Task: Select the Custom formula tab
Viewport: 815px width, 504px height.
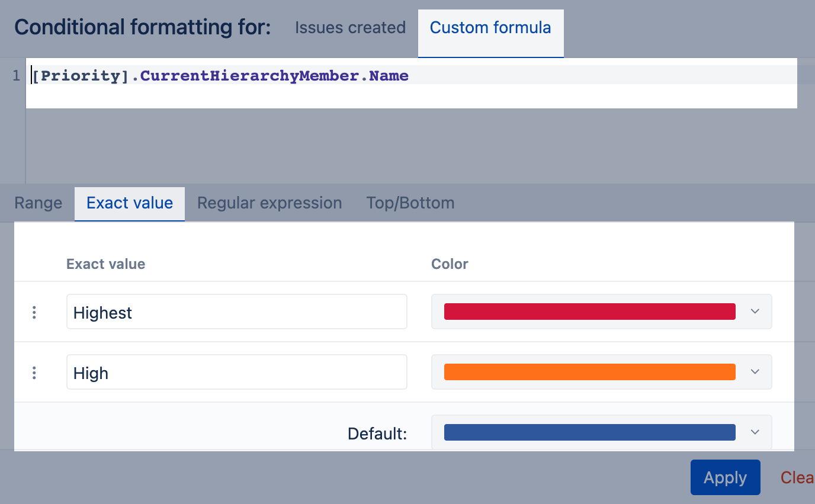Action: pyautogui.click(x=490, y=28)
